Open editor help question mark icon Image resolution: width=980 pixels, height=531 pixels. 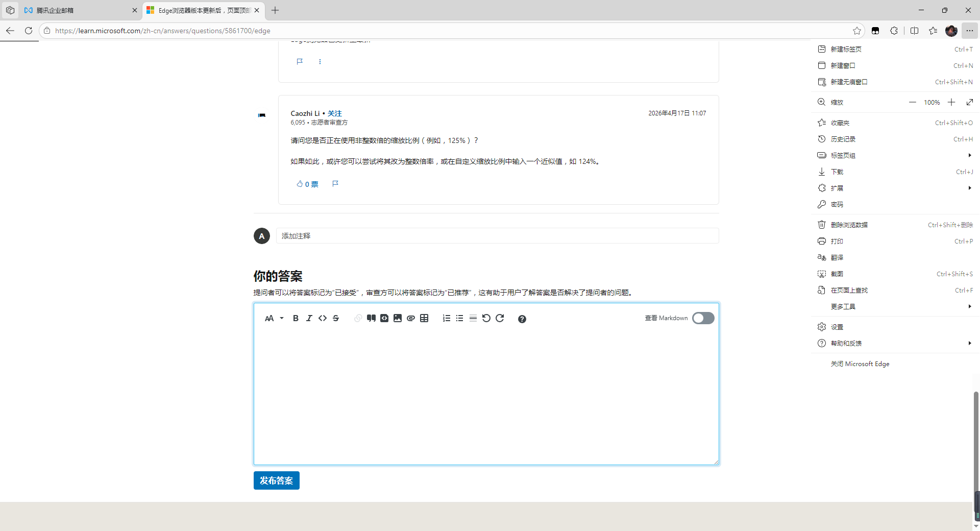coord(522,319)
